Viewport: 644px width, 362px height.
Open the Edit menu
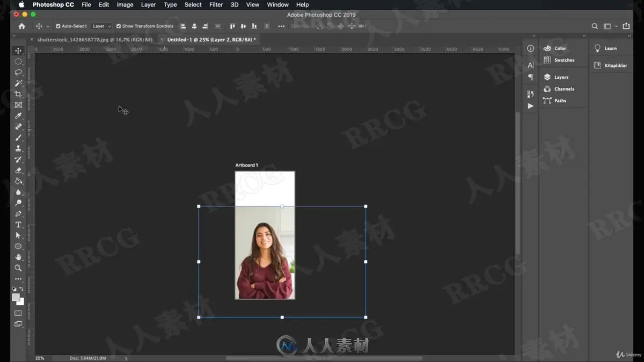coord(104,4)
